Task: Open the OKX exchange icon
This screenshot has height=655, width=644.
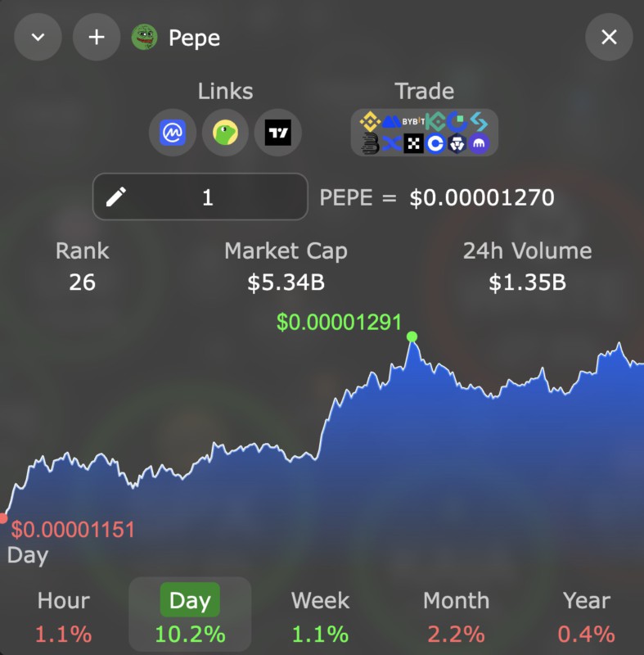Action: point(413,144)
